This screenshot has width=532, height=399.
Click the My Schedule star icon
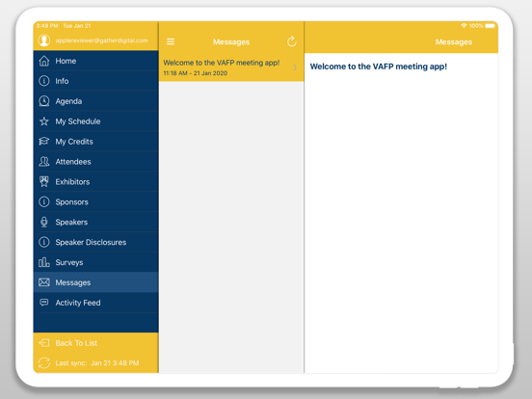point(44,121)
